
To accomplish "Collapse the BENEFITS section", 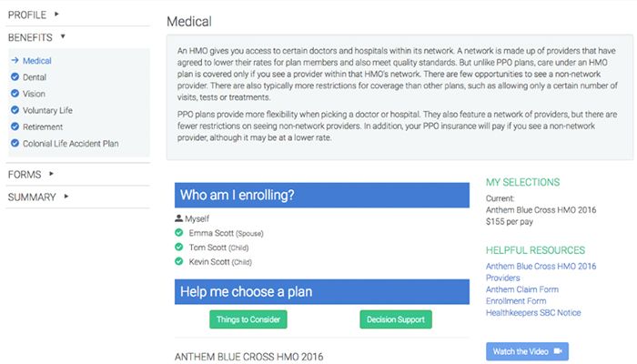I will 63,37.
